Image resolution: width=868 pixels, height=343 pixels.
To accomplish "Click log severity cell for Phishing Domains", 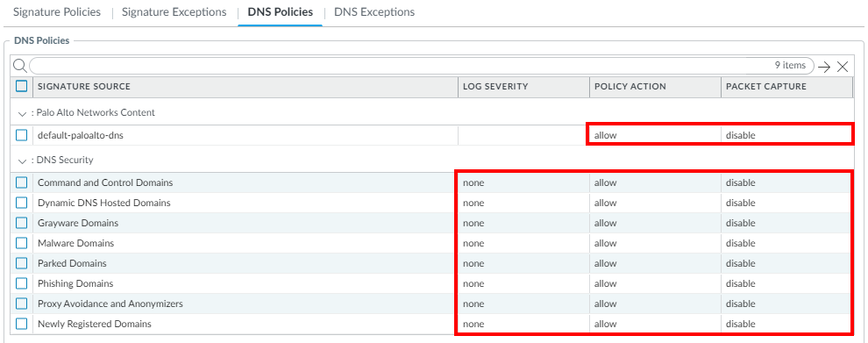I will click(523, 283).
